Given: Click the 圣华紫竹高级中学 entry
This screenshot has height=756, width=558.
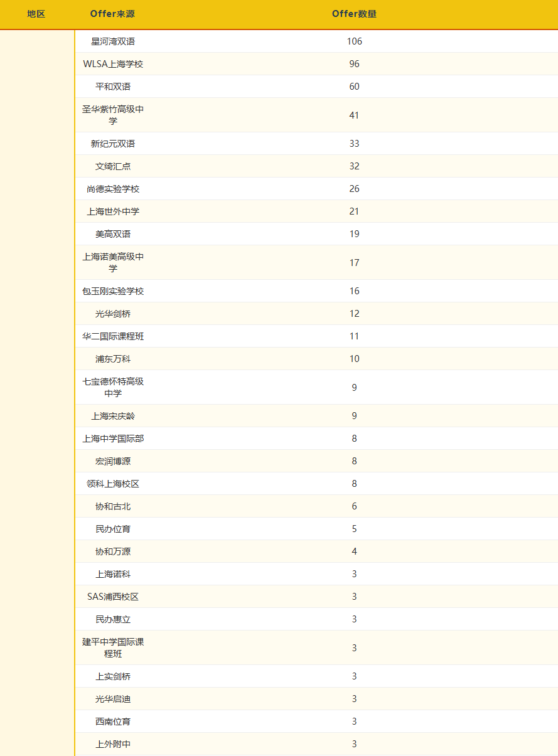Looking at the screenshot, I should click(x=113, y=115).
